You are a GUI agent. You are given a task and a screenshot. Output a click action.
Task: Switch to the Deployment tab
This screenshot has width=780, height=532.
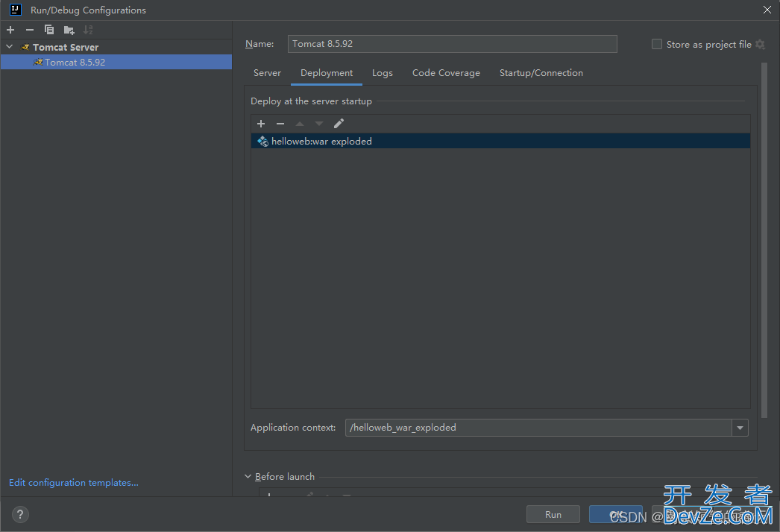[327, 73]
